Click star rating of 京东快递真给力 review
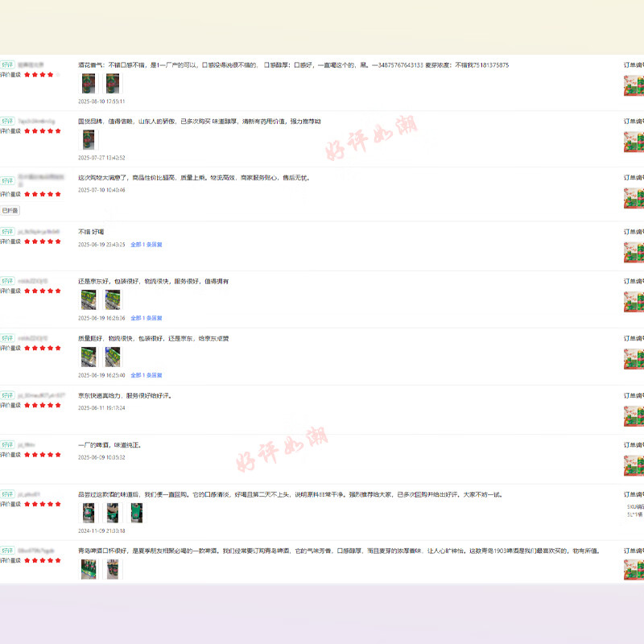Image resolution: width=644 pixels, height=644 pixels. coord(42,405)
